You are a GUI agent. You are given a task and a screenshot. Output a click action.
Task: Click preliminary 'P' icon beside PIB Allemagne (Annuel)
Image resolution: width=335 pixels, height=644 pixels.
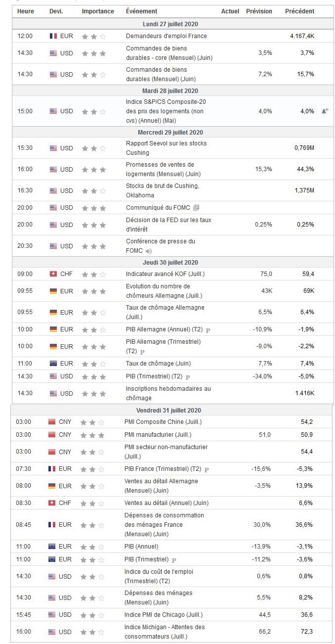(208, 330)
